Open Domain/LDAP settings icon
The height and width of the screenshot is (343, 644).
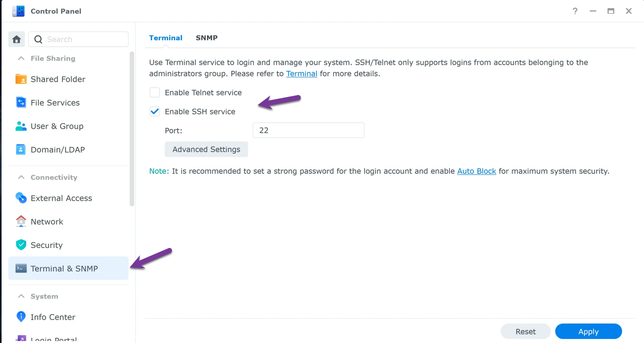click(21, 149)
